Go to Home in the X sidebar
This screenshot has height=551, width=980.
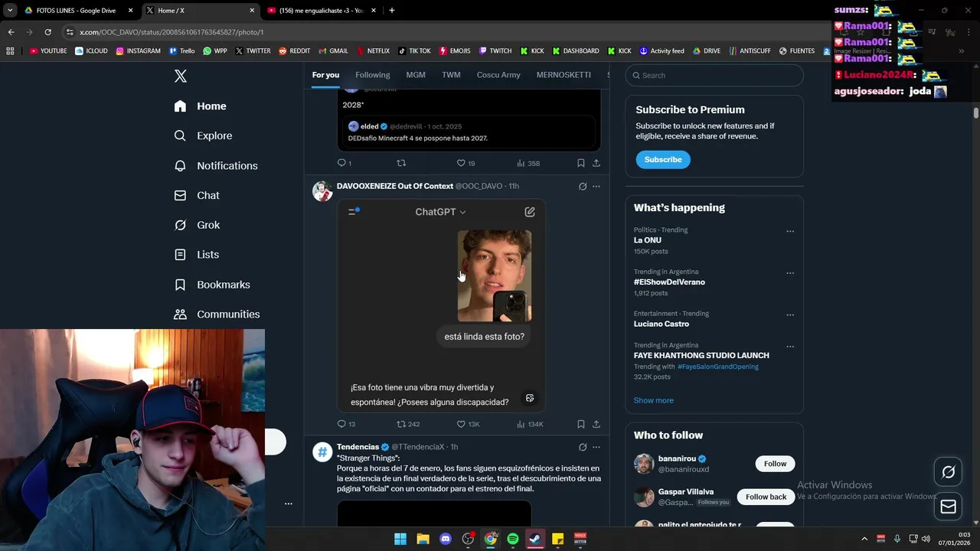pos(200,106)
